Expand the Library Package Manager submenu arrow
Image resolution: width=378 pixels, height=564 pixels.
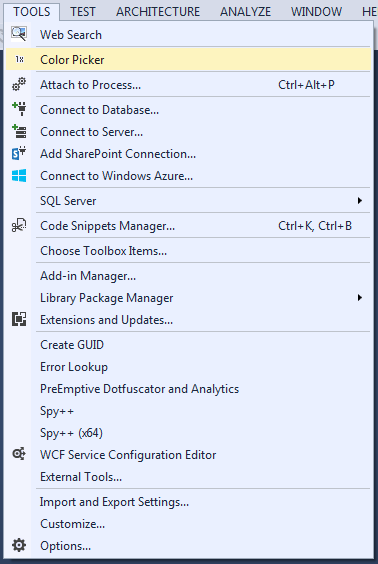pyautogui.click(x=359, y=297)
